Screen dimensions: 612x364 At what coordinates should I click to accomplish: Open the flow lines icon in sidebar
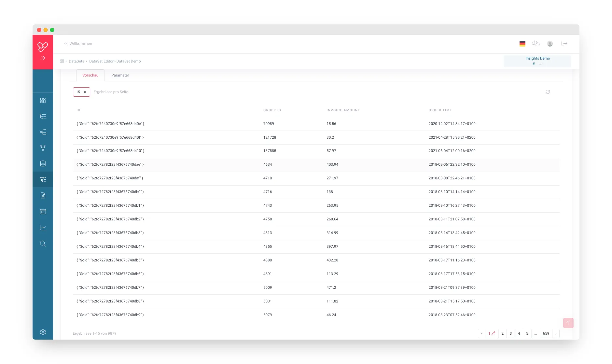click(x=43, y=132)
